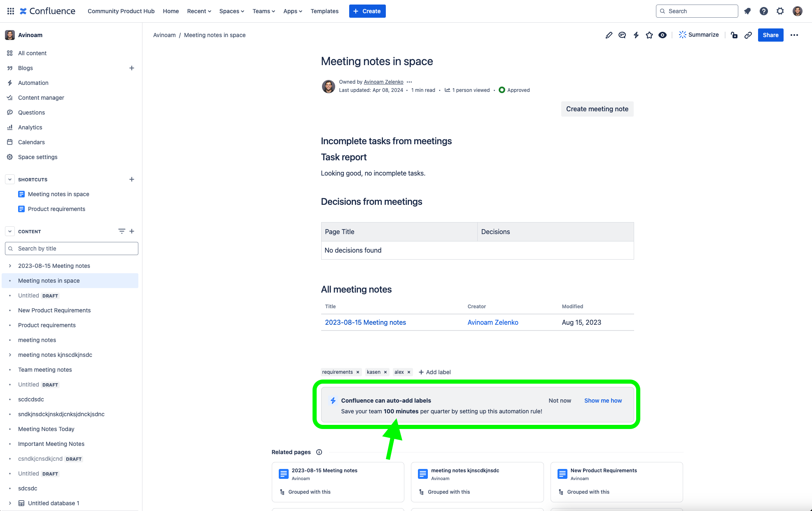Click Show me how link
812x511 pixels.
[x=603, y=401]
